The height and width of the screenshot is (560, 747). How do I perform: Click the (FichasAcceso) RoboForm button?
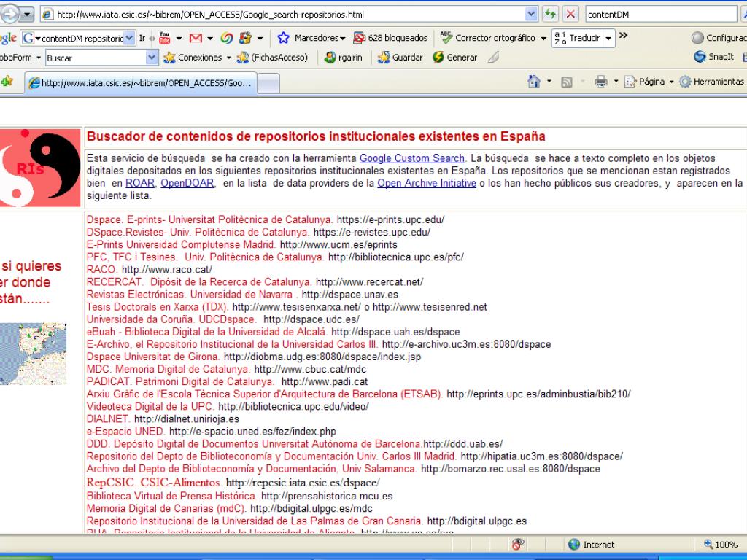272,58
